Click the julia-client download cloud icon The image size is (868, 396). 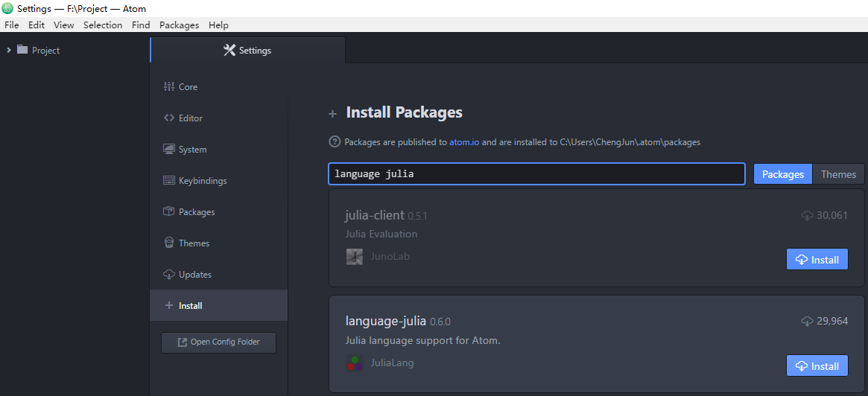[x=807, y=215]
